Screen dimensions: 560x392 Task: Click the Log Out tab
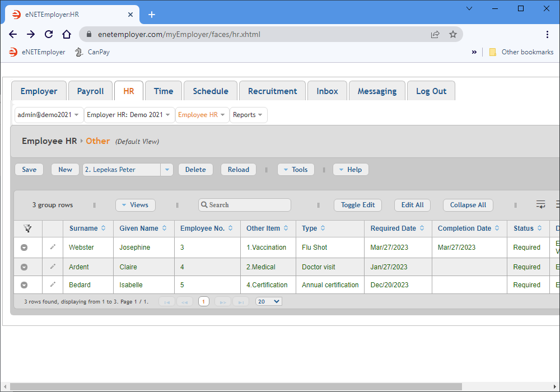431,91
